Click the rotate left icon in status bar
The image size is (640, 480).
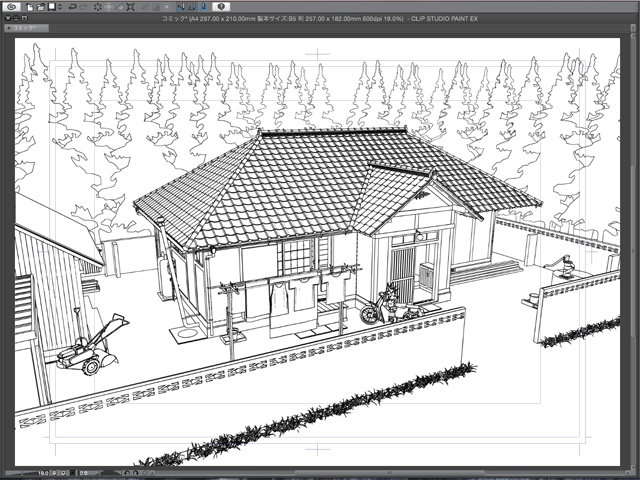coord(127,473)
